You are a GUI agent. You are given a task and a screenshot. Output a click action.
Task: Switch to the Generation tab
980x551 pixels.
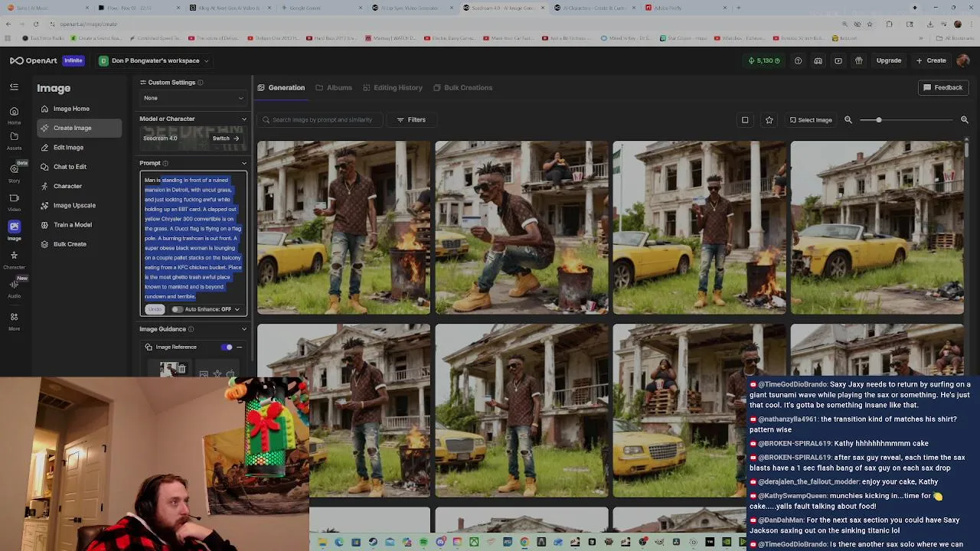click(x=281, y=87)
